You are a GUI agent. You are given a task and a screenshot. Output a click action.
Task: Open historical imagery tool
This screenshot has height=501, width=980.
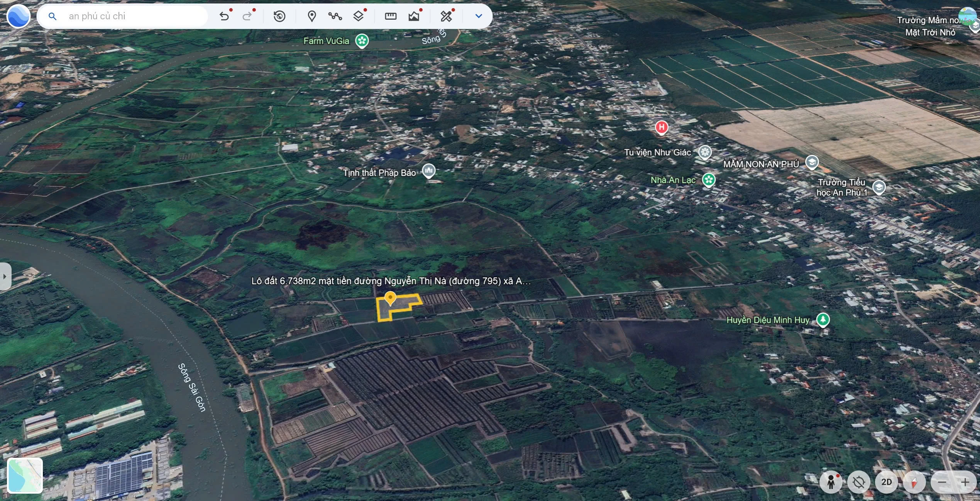[x=279, y=16]
